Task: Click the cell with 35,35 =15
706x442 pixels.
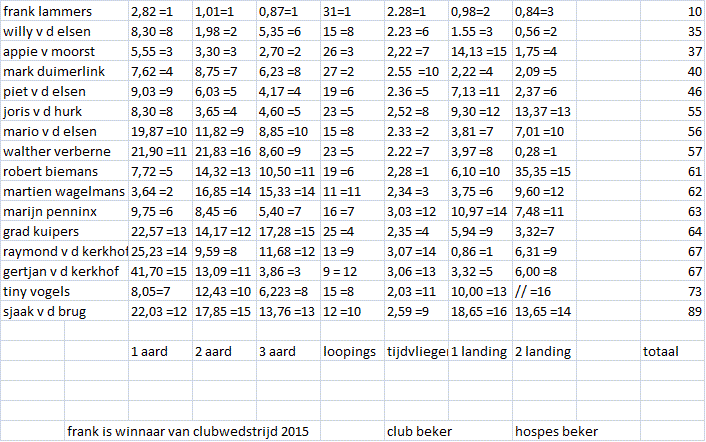Action: [544, 171]
